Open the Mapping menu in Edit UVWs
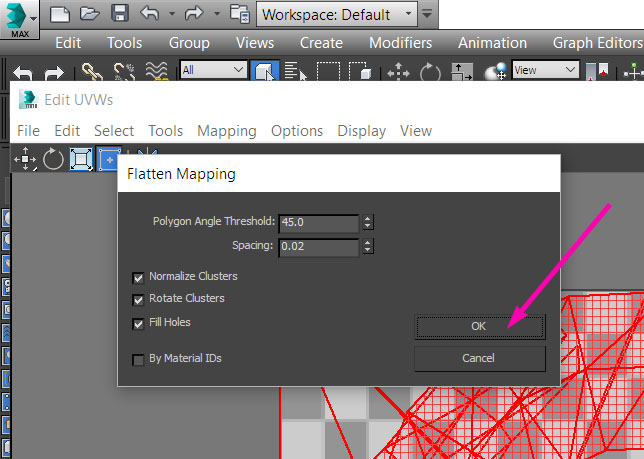The height and width of the screenshot is (459, 644). tap(226, 131)
